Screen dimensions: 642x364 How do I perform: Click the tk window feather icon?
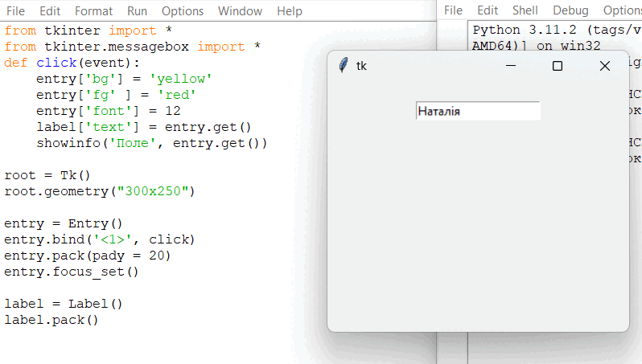(x=343, y=65)
